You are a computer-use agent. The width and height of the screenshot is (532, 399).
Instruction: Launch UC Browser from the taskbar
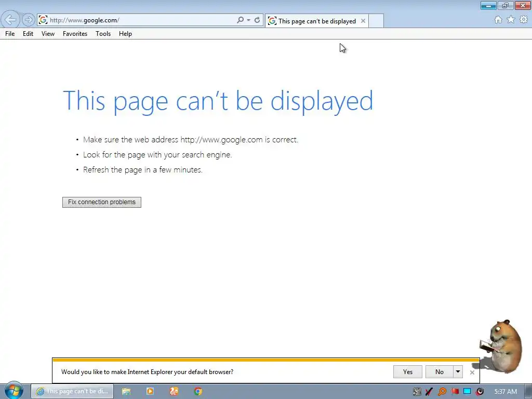click(174, 391)
